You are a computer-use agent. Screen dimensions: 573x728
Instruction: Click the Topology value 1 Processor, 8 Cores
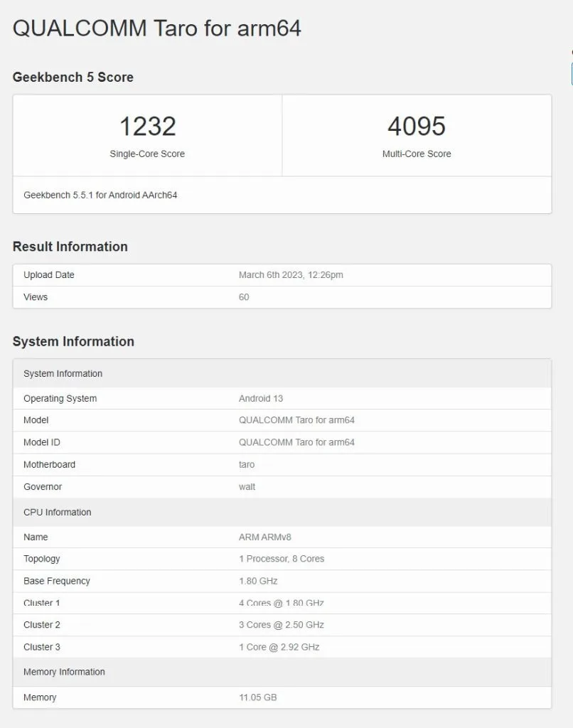click(x=282, y=559)
